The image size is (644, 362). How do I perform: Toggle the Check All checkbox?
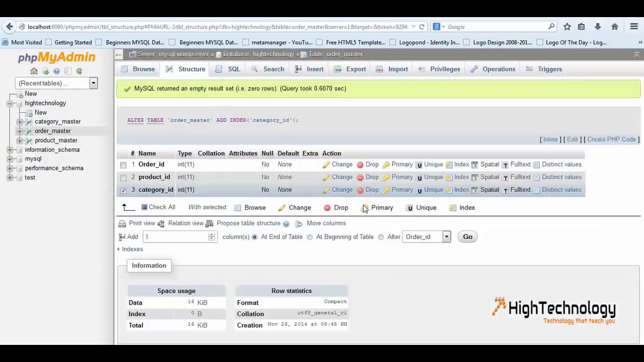[144, 207]
